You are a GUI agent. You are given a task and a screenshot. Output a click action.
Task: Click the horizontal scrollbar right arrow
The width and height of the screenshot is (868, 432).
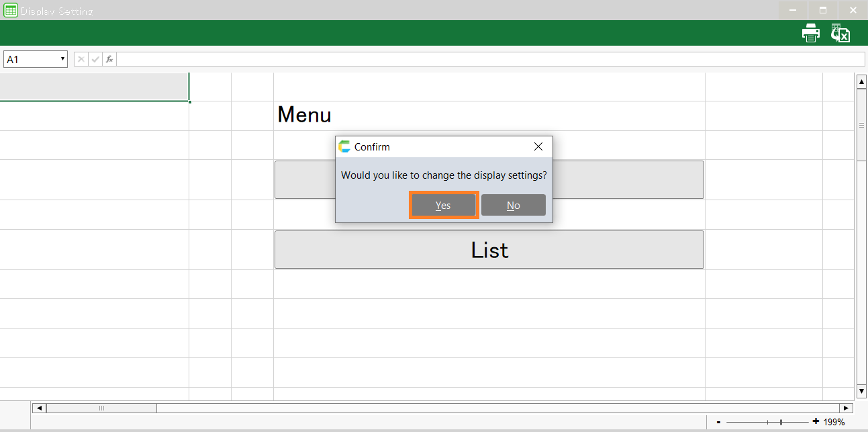click(x=845, y=408)
